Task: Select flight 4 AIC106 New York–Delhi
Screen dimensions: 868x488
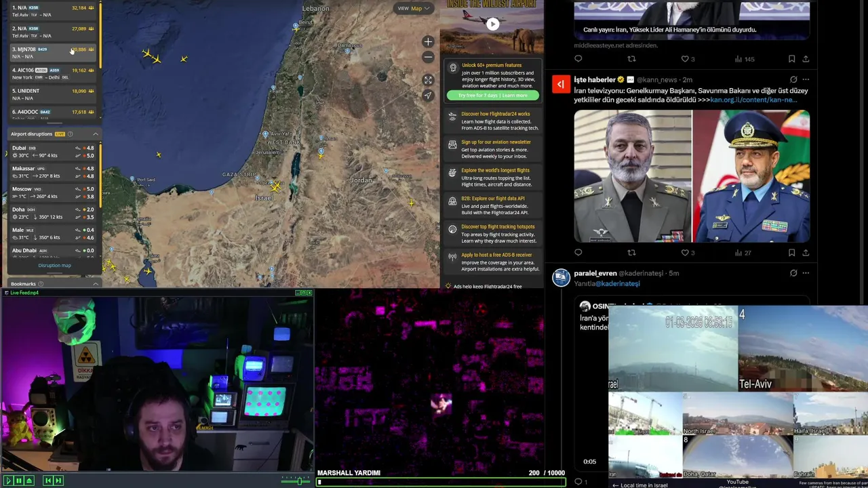Action: click(x=53, y=73)
